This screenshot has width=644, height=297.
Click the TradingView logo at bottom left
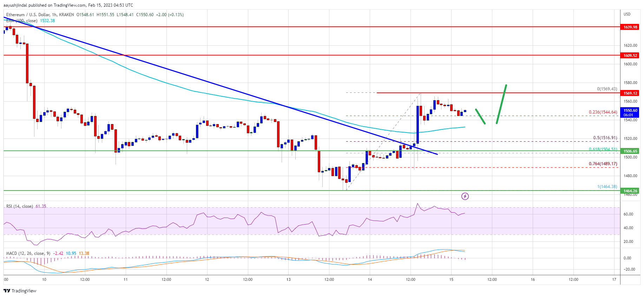point(20,291)
